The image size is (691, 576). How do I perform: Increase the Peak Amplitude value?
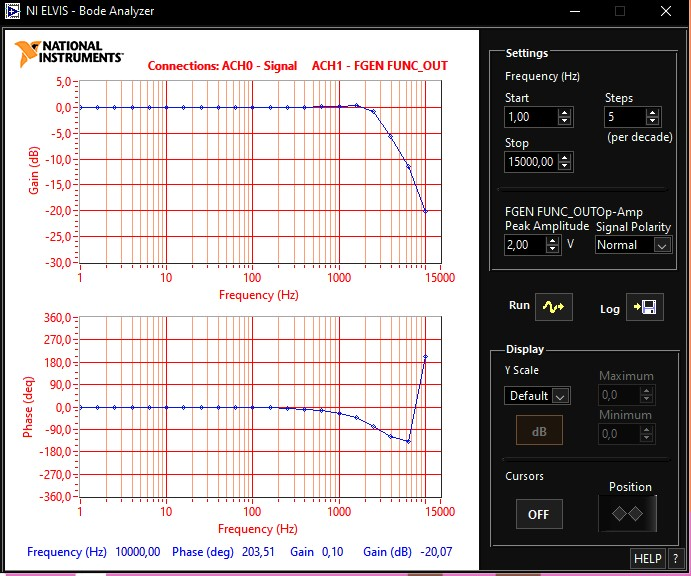pyautogui.click(x=552, y=241)
